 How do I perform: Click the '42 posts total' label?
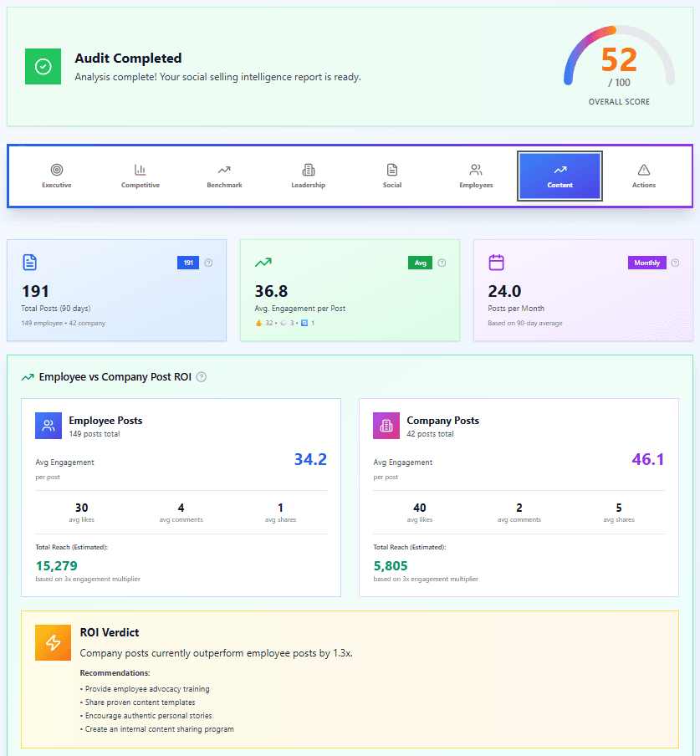pyautogui.click(x=430, y=434)
